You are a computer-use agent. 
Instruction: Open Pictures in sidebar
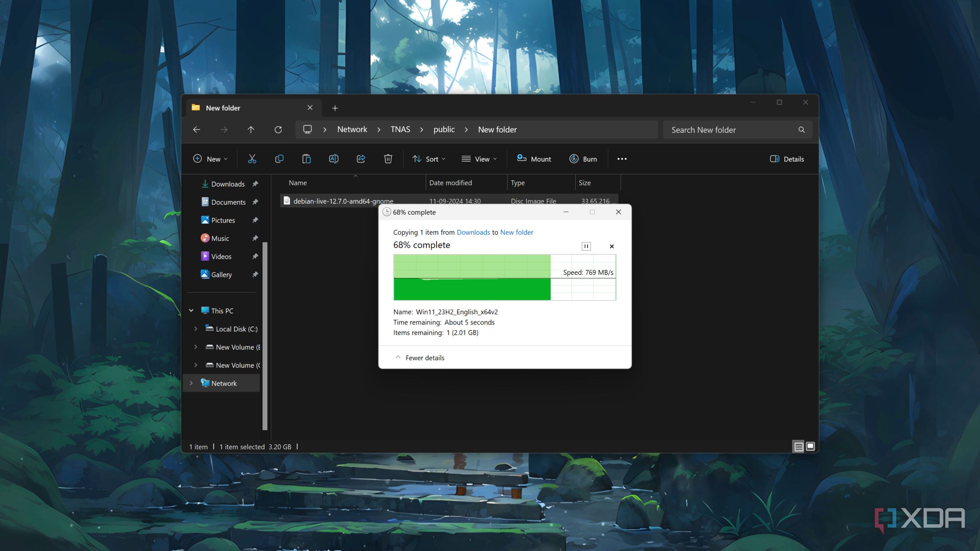223,220
